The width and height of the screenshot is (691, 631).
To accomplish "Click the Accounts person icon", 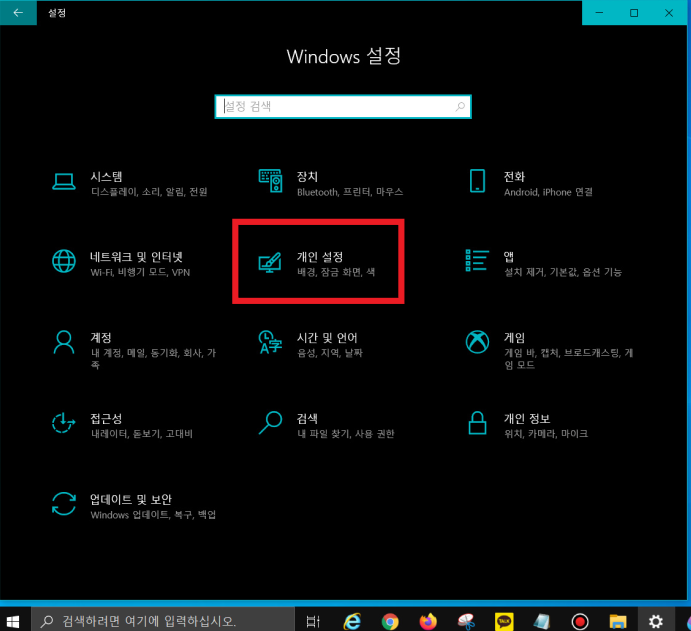I will (x=64, y=342).
